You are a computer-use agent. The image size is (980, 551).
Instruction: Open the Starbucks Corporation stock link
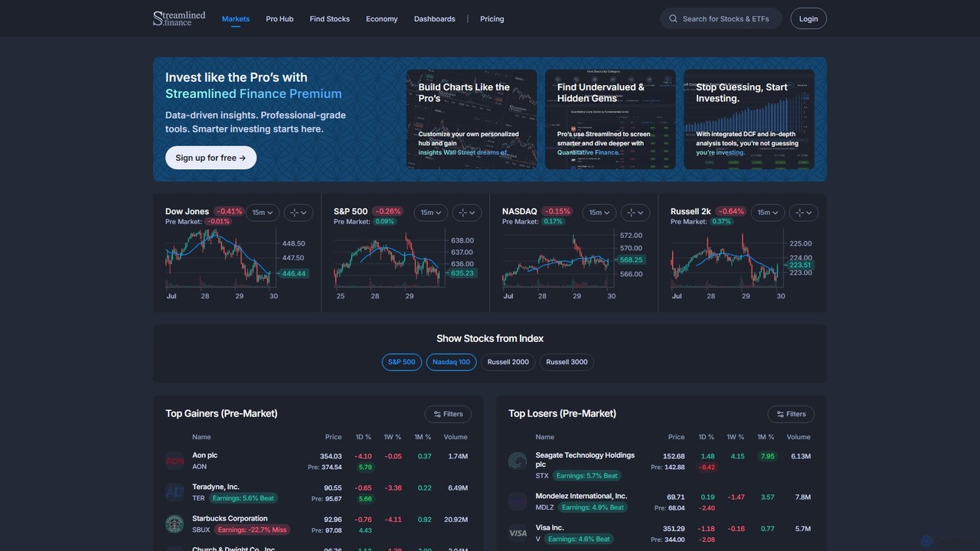click(x=230, y=519)
